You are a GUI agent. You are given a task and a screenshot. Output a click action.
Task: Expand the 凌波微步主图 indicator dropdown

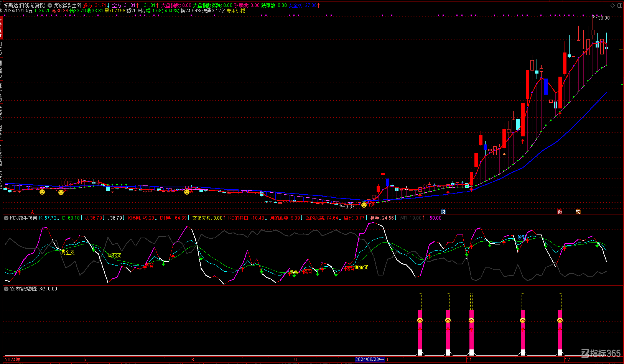[50, 5]
